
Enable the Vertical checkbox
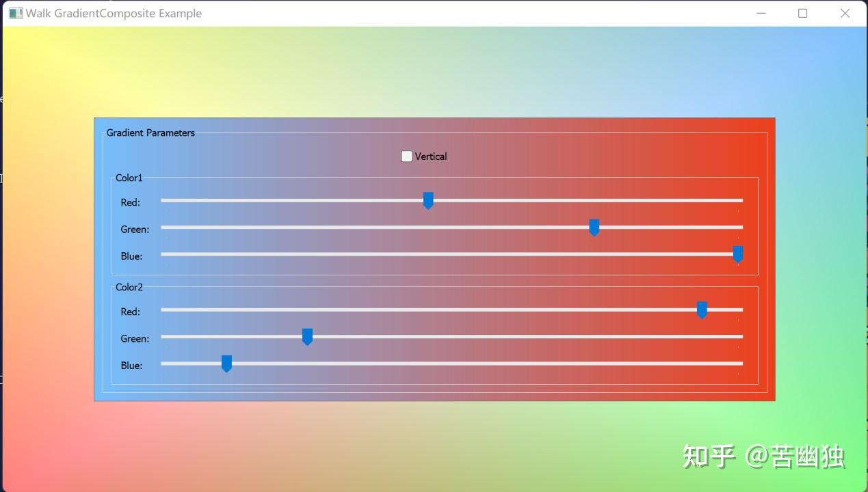406,156
